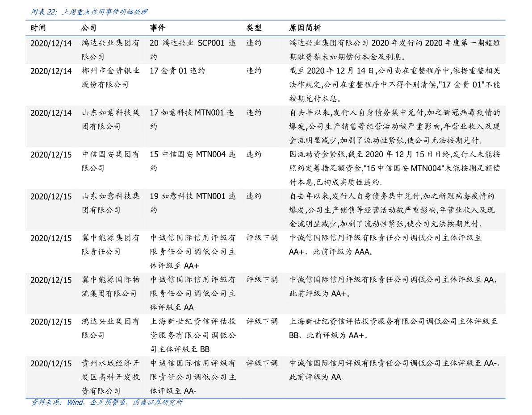Click the reason about 公司尚在重整程序中

click(394, 85)
